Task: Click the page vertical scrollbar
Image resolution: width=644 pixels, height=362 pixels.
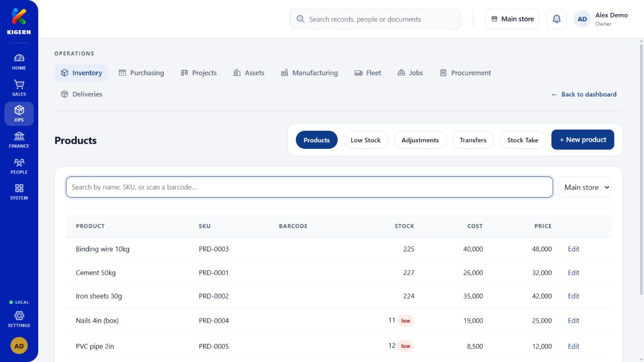Action: pyautogui.click(x=641, y=169)
